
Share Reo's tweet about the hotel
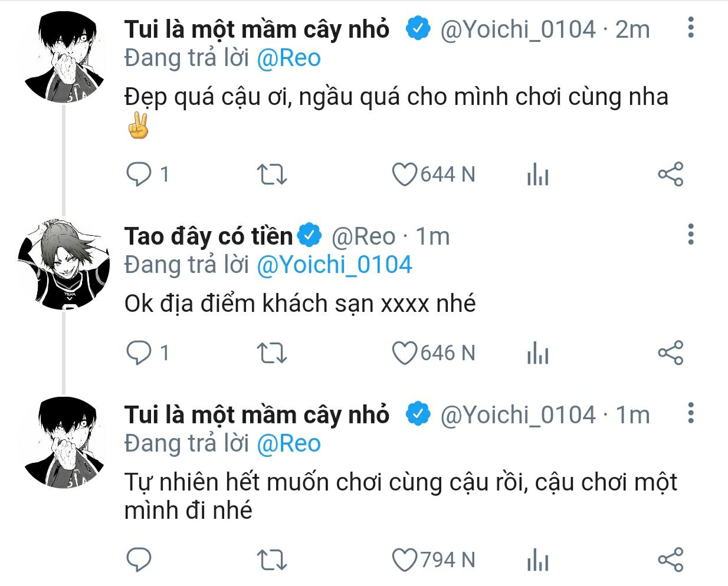pos(670,353)
